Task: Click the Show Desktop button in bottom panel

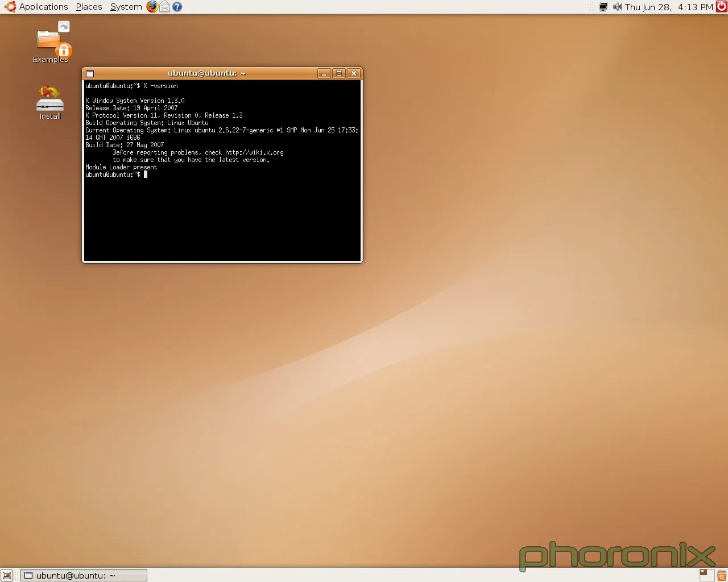Action: pos(7,575)
